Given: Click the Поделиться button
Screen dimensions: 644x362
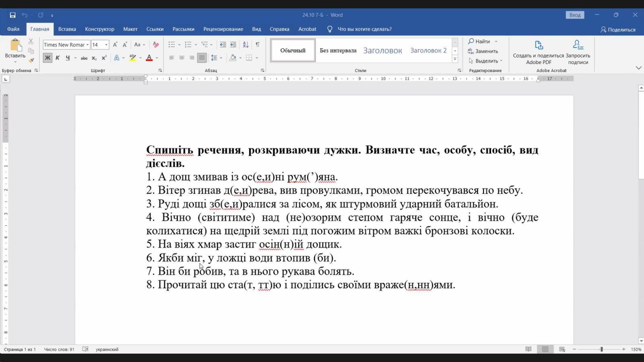Looking at the screenshot, I should pos(618,29).
